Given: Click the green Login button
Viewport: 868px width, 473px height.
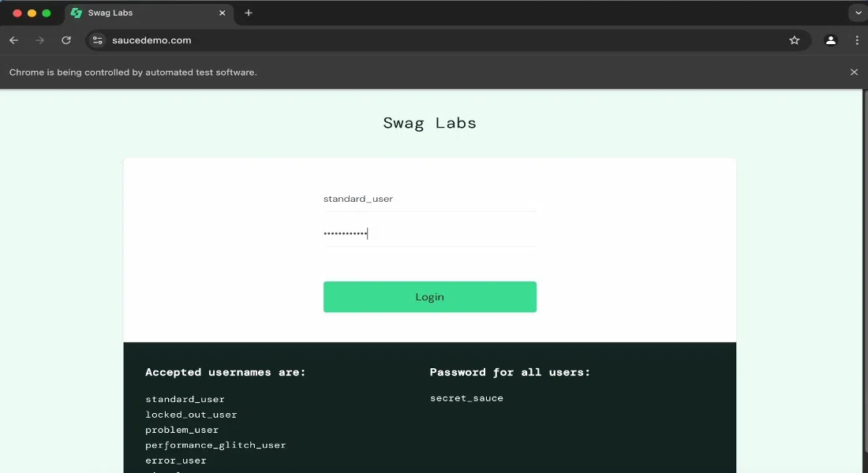Looking at the screenshot, I should tap(429, 297).
